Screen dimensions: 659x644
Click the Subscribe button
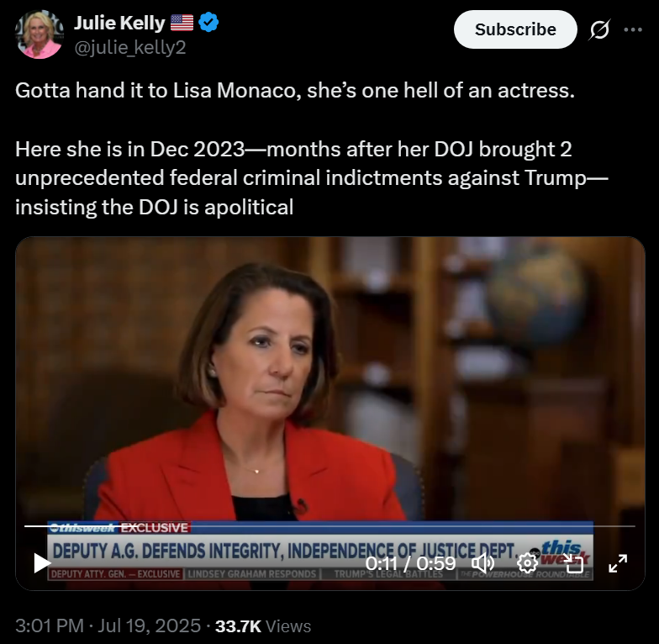(x=515, y=29)
